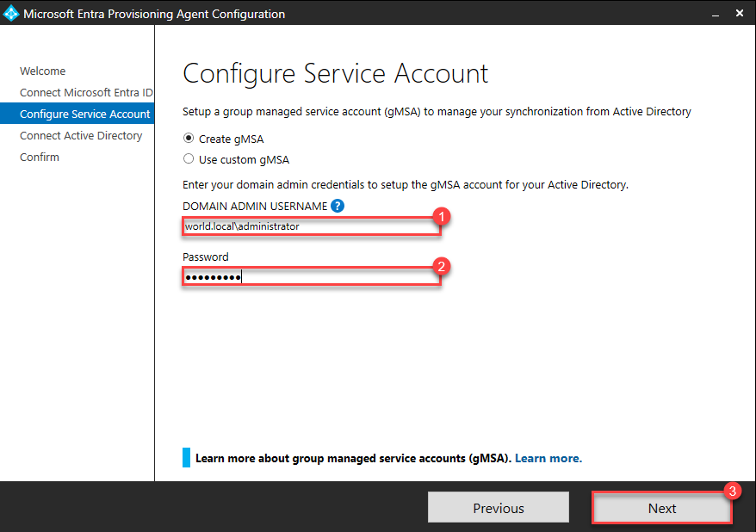Click the window title text in title bar

[154, 14]
